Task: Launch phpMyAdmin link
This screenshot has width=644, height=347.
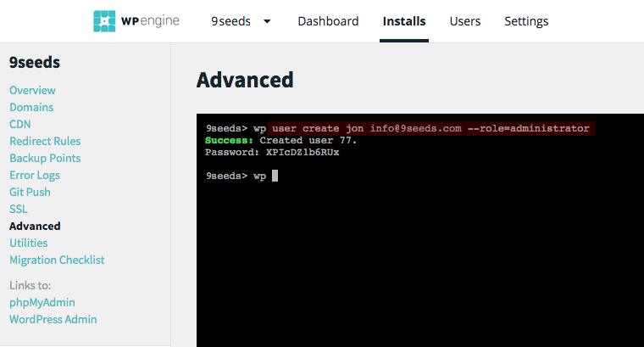Action: (x=42, y=302)
